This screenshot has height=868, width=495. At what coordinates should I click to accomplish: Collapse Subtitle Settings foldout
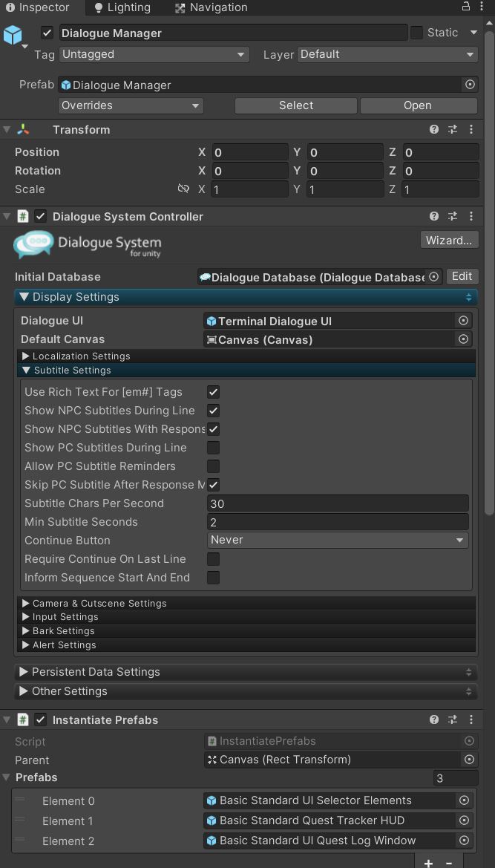click(247, 371)
